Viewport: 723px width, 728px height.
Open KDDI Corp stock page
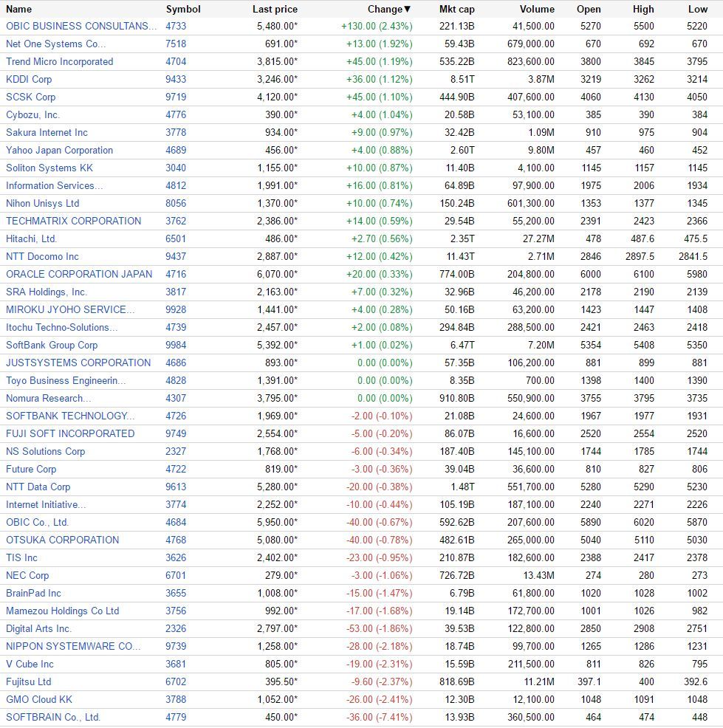point(29,80)
